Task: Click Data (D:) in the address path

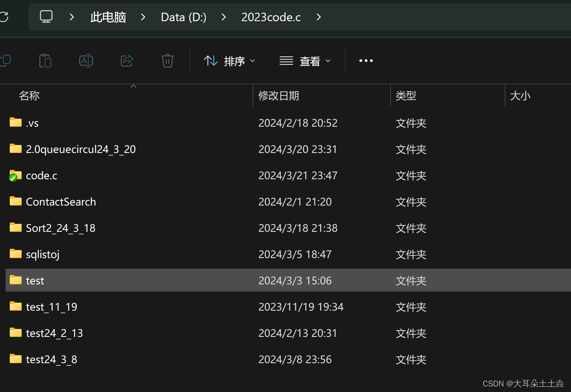Action: tap(184, 17)
